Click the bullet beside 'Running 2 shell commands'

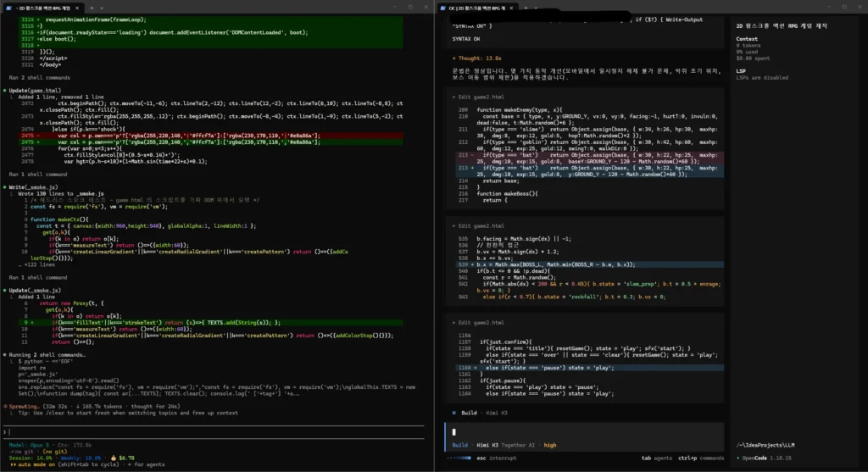5,355
